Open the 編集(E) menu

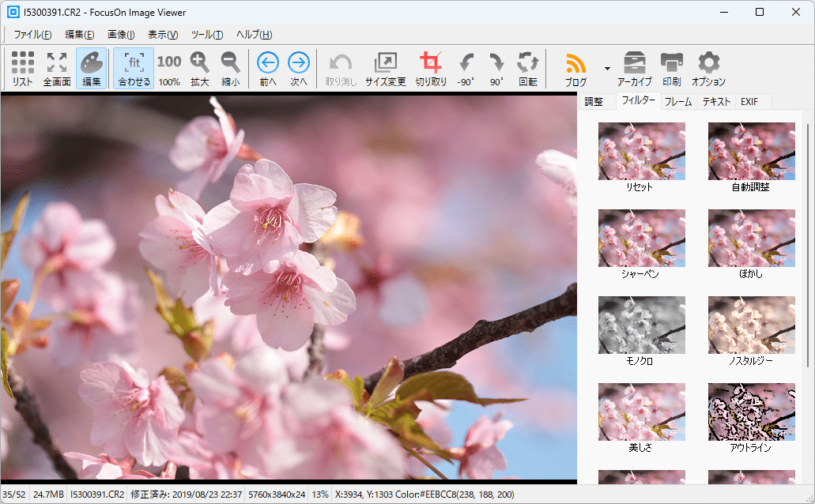(80, 35)
